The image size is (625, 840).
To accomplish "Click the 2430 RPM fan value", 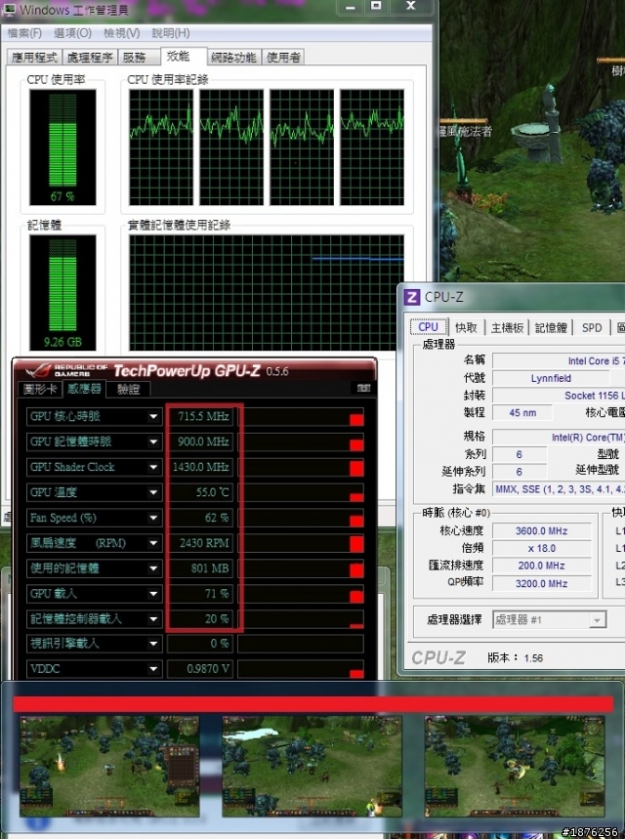I will (x=200, y=543).
